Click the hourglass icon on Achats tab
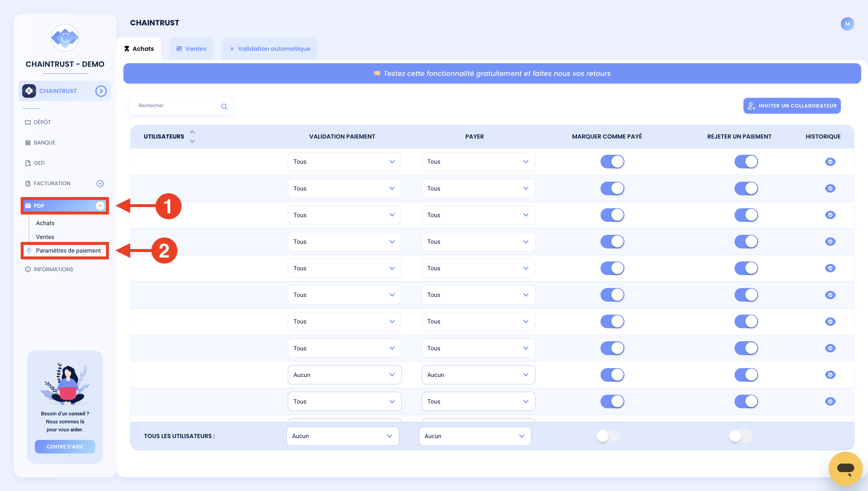 click(127, 49)
